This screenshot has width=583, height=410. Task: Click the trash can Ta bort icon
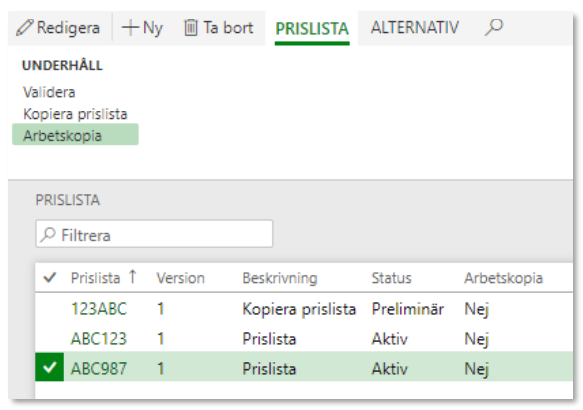[x=191, y=28]
